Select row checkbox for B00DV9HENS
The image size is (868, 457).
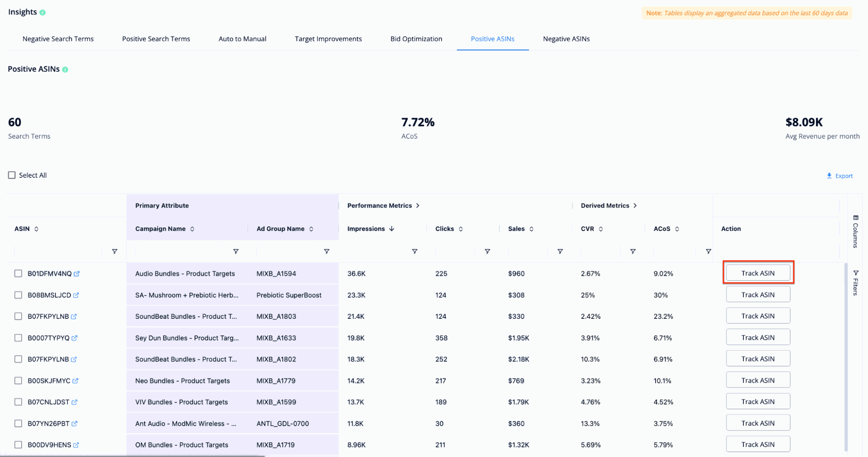click(18, 445)
